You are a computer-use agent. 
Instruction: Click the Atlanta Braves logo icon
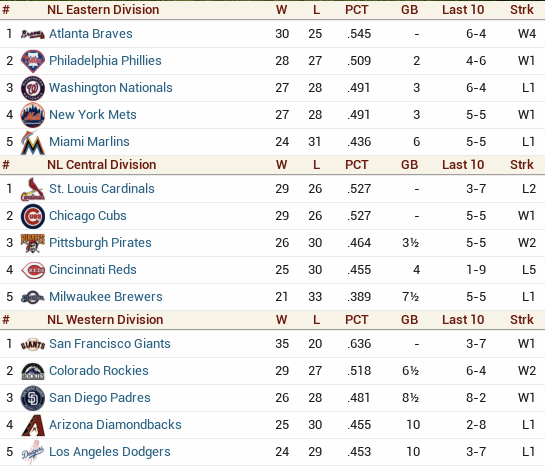[x=33, y=34]
